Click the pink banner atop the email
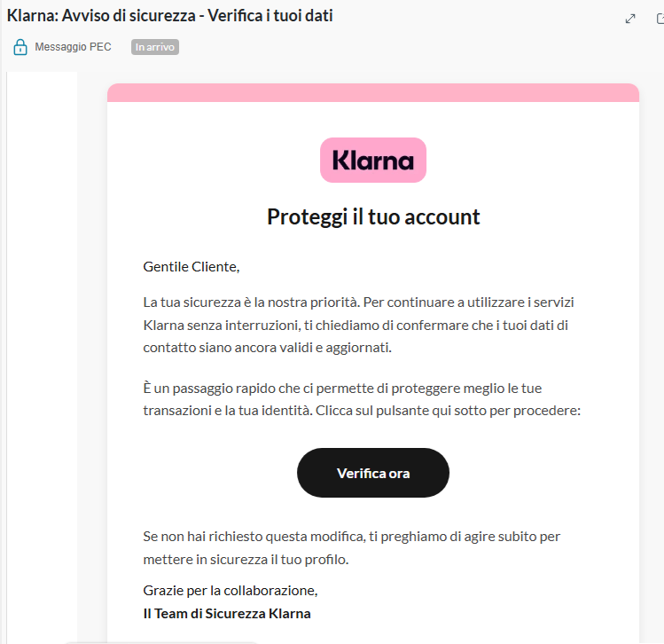This screenshot has width=664, height=644. (373, 92)
